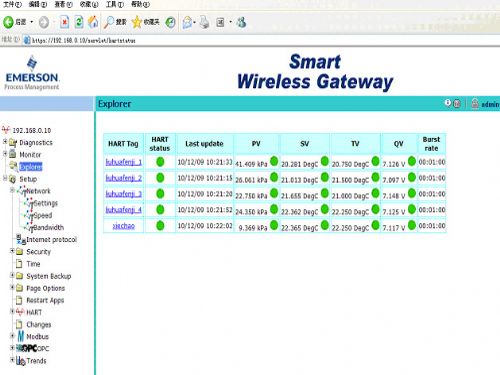Open the Back button history dropdown arrow
500x375 pixels.
tap(32, 22)
